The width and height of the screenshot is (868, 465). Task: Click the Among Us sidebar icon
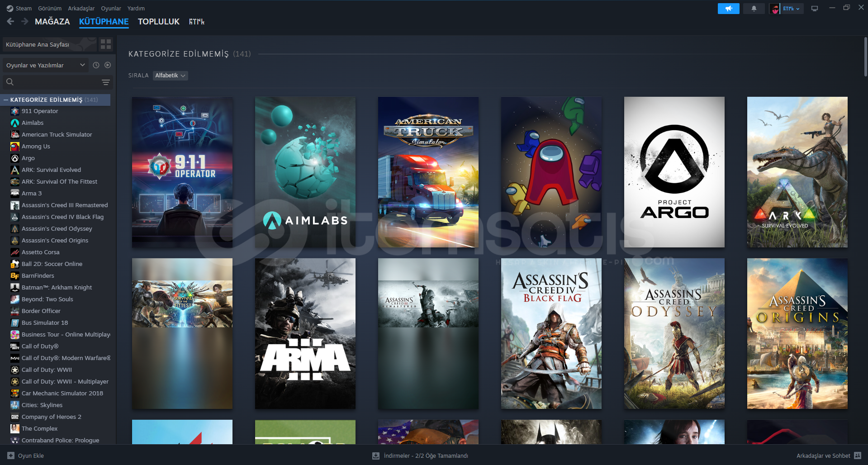click(x=15, y=147)
